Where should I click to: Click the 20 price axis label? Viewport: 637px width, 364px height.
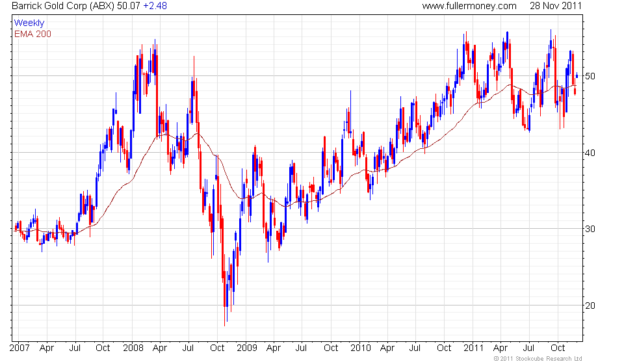point(590,305)
